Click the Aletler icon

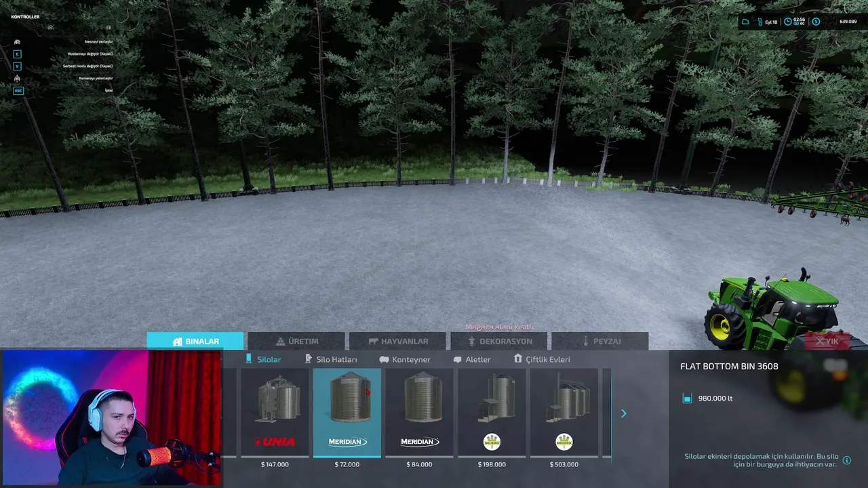[x=457, y=360]
